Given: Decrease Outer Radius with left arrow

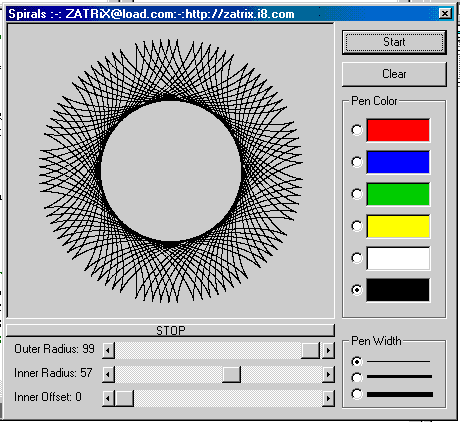Looking at the screenshot, I should 108,350.
